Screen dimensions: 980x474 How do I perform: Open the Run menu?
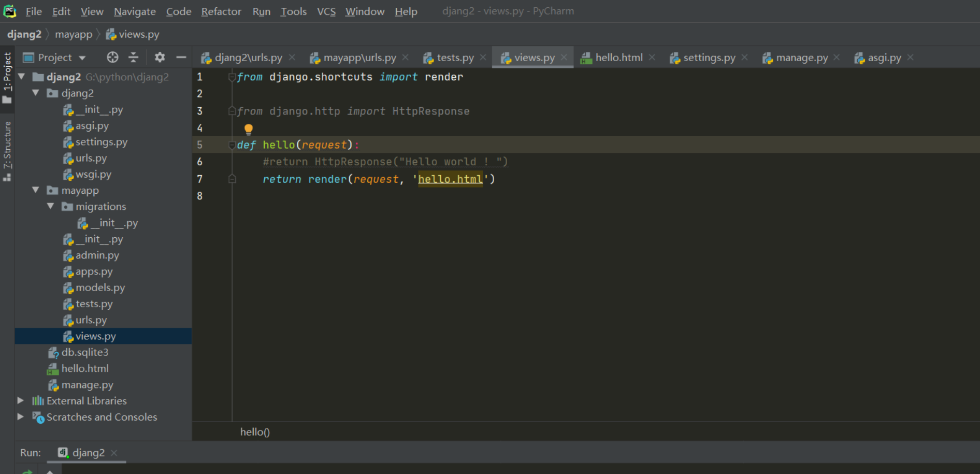click(262, 11)
